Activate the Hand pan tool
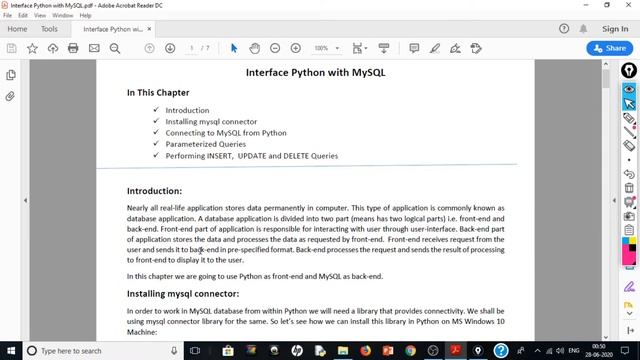The height and width of the screenshot is (360, 640). [x=255, y=48]
